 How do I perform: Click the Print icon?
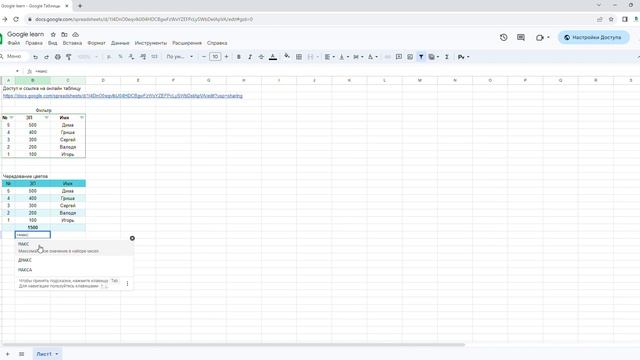click(58, 57)
